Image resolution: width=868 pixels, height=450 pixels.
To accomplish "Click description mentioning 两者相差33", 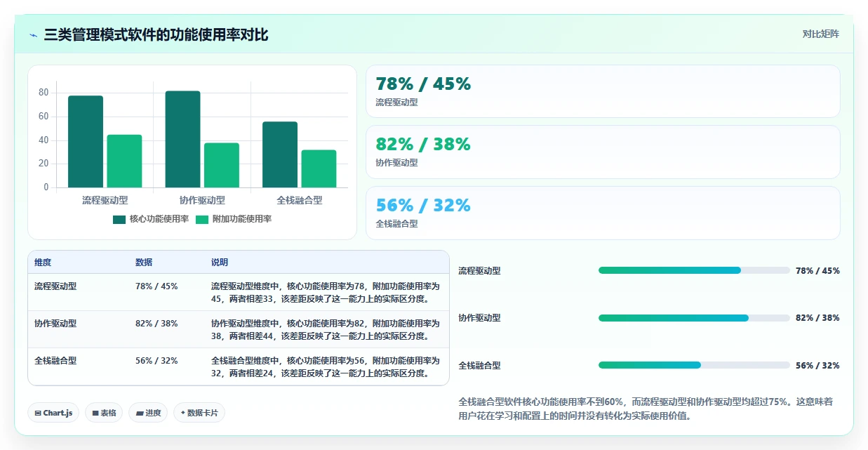I will tap(326, 292).
